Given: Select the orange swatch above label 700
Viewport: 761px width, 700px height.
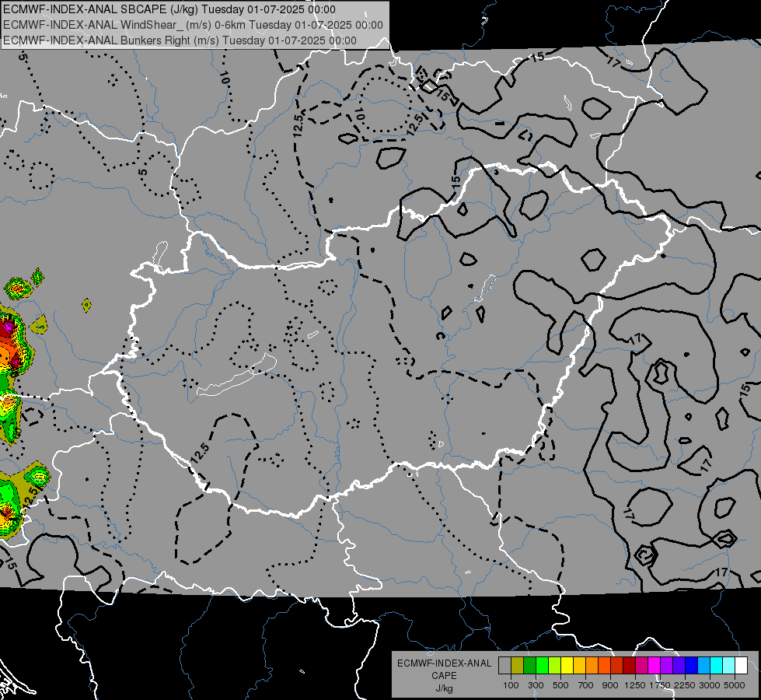Looking at the screenshot, I should tap(592, 665).
